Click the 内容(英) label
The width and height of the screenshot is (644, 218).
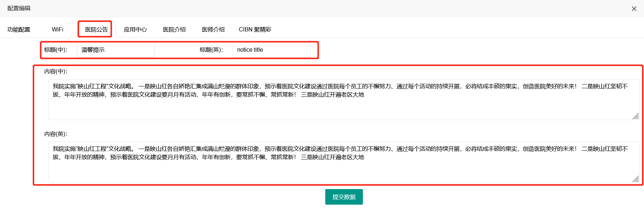(56, 134)
